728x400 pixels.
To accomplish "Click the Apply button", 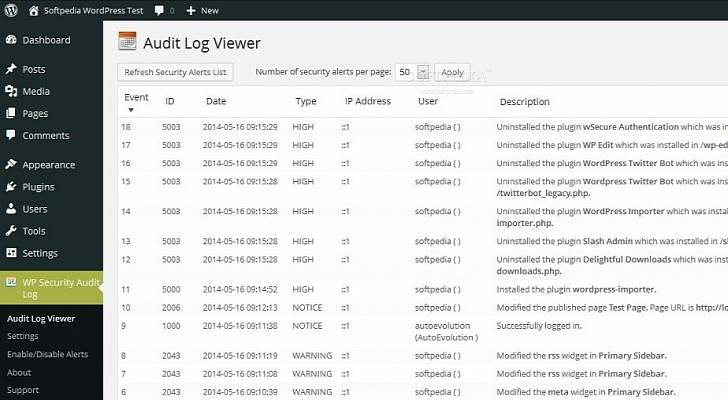I will [452, 72].
